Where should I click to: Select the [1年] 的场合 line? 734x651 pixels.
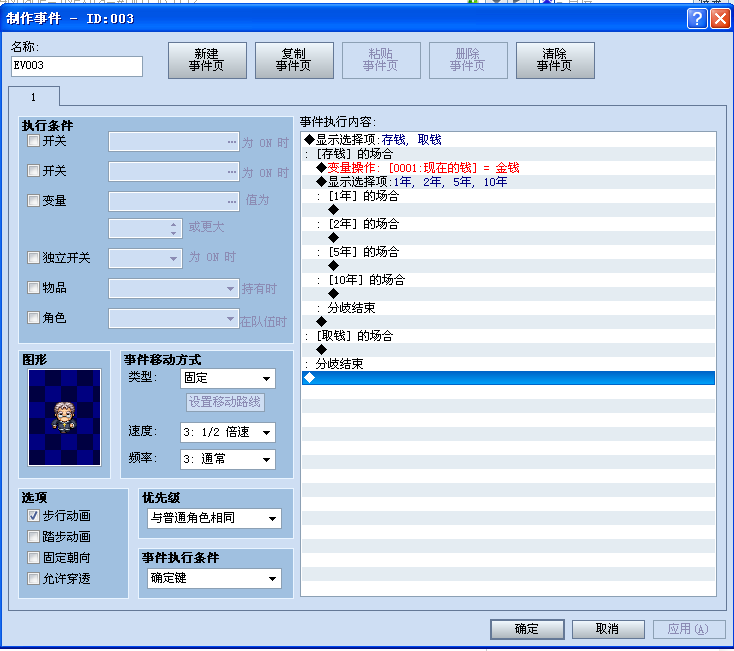click(508, 196)
